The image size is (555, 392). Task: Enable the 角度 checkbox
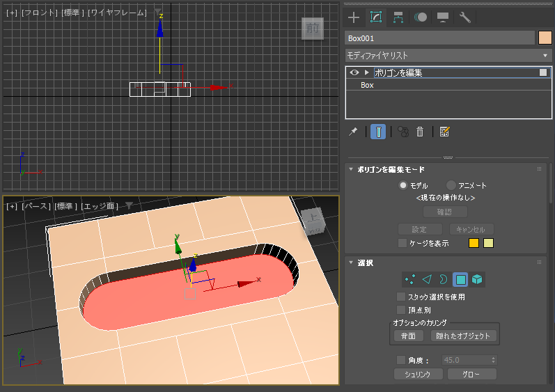(401, 360)
